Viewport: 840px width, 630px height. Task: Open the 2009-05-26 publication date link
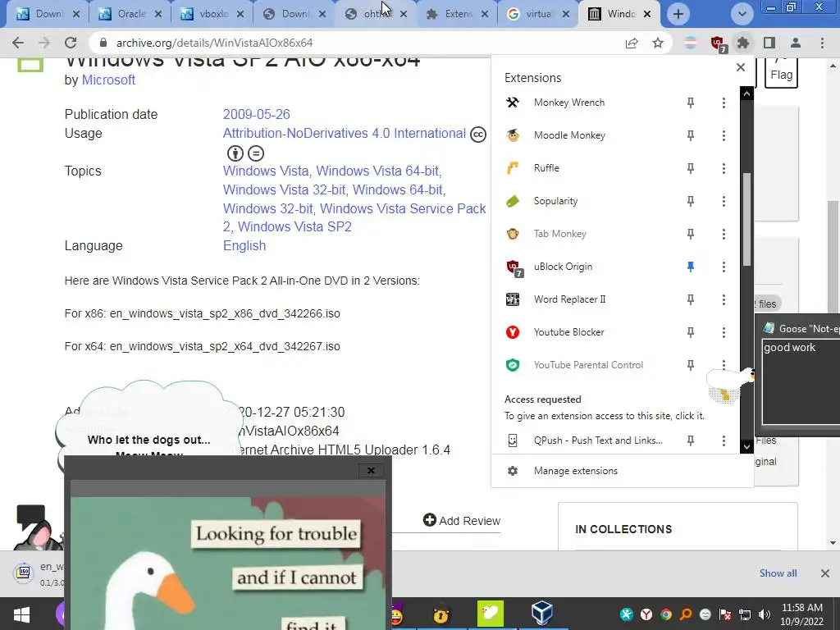tap(256, 114)
